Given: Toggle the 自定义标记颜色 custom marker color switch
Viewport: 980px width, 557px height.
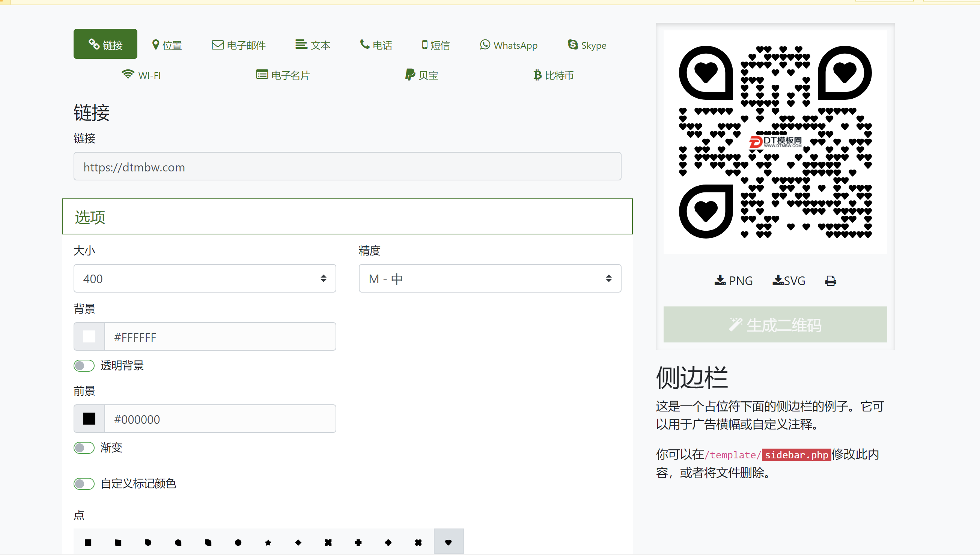Looking at the screenshot, I should tap(84, 484).
